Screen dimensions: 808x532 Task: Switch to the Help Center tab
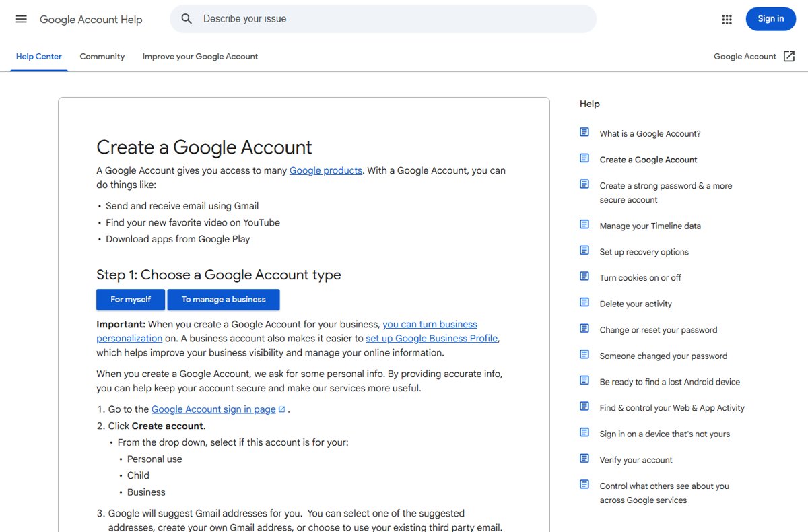(39, 57)
